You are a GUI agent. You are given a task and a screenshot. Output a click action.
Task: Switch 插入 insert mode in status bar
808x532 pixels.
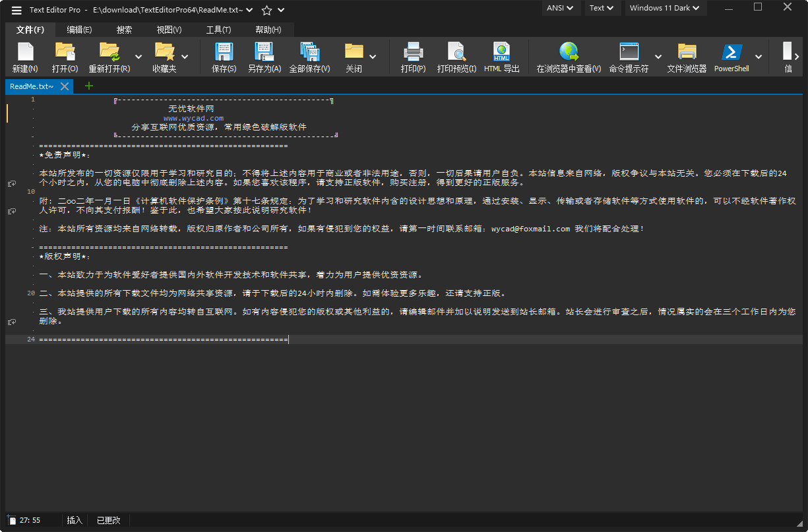click(x=74, y=520)
